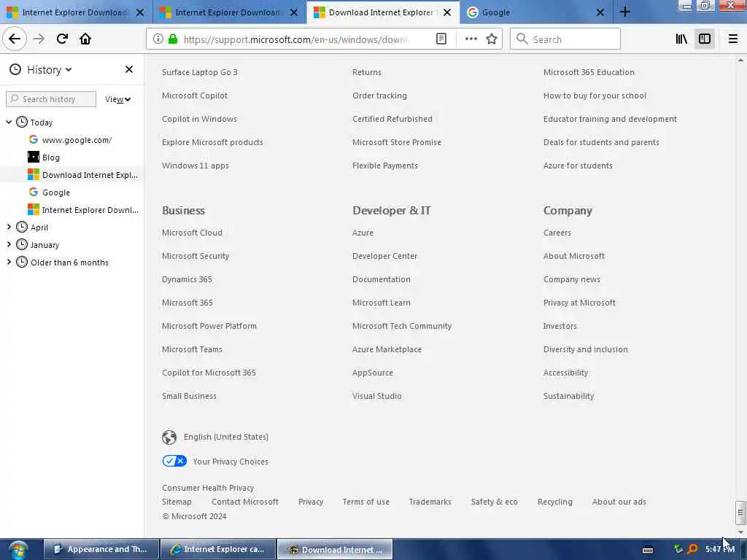Open the Careers link

click(x=557, y=233)
